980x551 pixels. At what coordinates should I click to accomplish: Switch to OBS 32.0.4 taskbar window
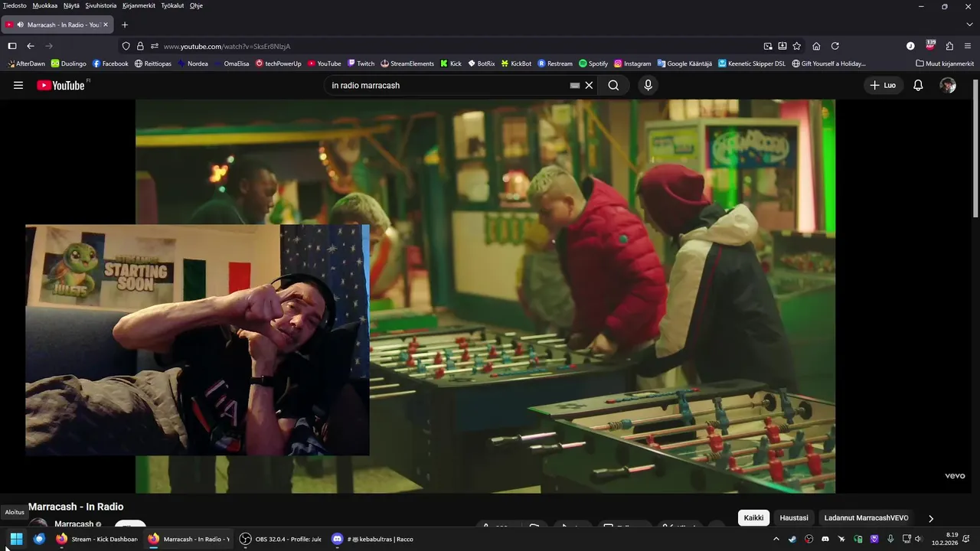pos(280,539)
